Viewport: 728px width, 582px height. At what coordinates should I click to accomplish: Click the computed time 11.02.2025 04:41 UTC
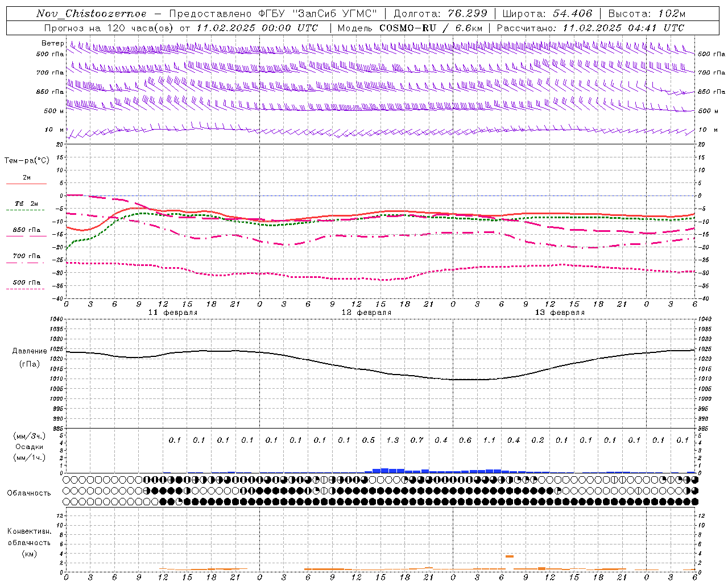point(623,28)
